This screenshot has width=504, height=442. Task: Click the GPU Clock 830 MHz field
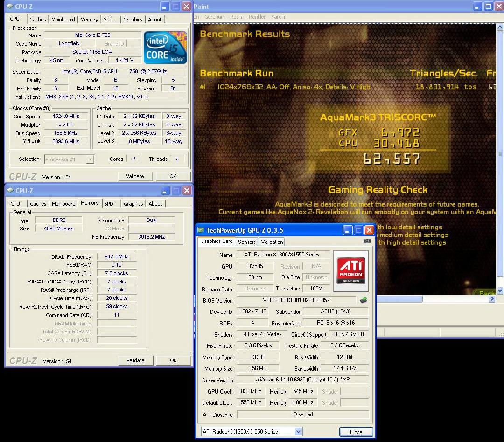pyautogui.click(x=251, y=391)
